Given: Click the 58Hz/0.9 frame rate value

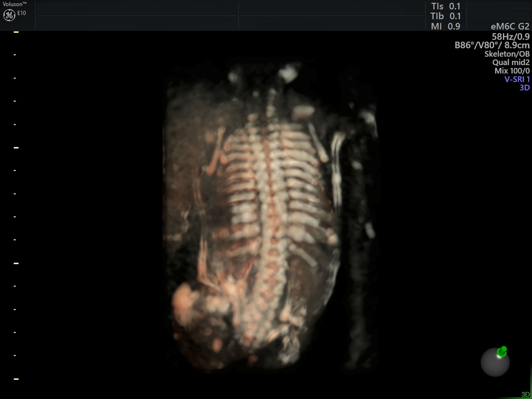Looking at the screenshot, I should [511, 37].
